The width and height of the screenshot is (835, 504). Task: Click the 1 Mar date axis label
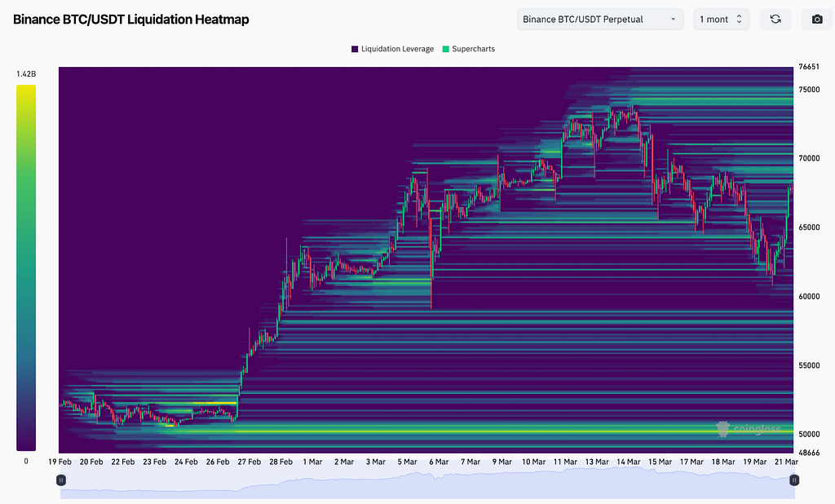312,462
